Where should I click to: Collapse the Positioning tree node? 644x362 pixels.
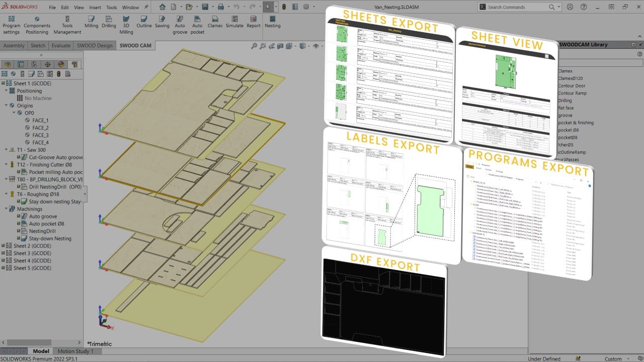(6, 91)
